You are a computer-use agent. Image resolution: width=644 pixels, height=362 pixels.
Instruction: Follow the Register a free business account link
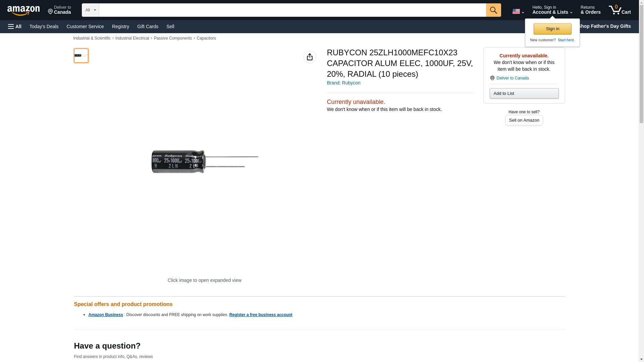click(x=261, y=315)
